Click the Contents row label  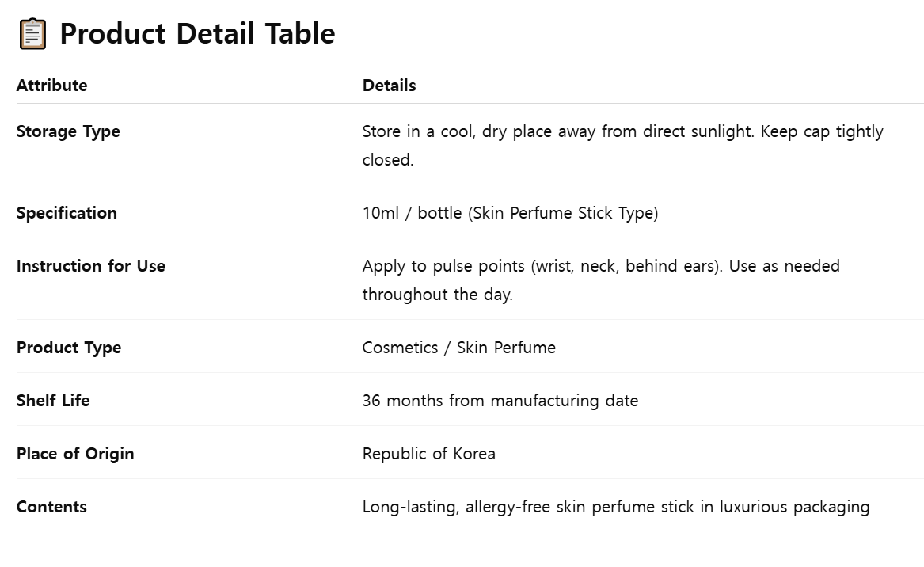pos(51,507)
